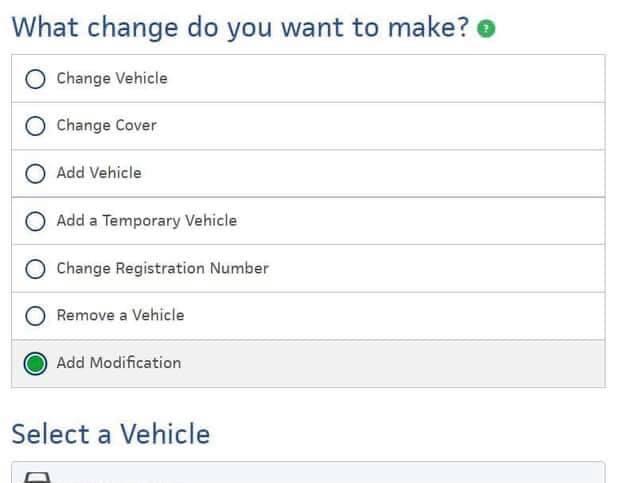Pick the Add Vehicle radio button

click(x=35, y=173)
